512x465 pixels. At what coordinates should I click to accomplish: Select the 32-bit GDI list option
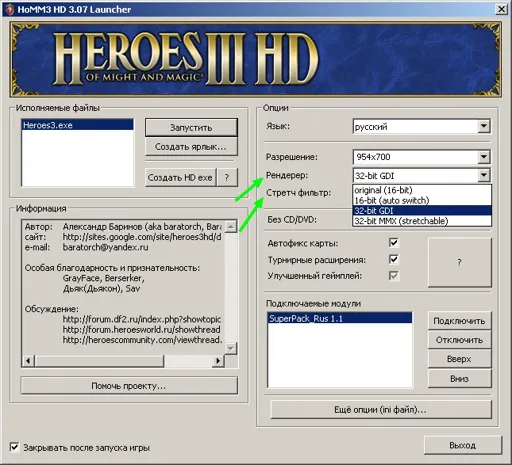[x=422, y=211]
